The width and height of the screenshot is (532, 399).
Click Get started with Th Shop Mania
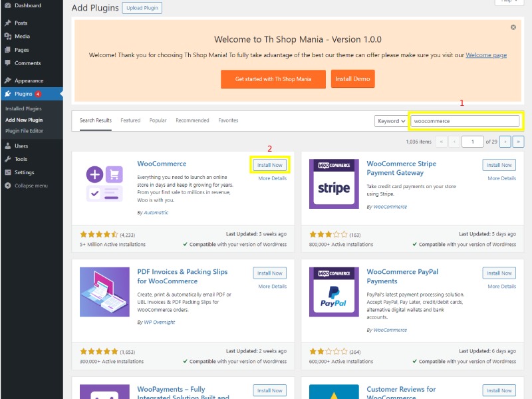coord(273,79)
